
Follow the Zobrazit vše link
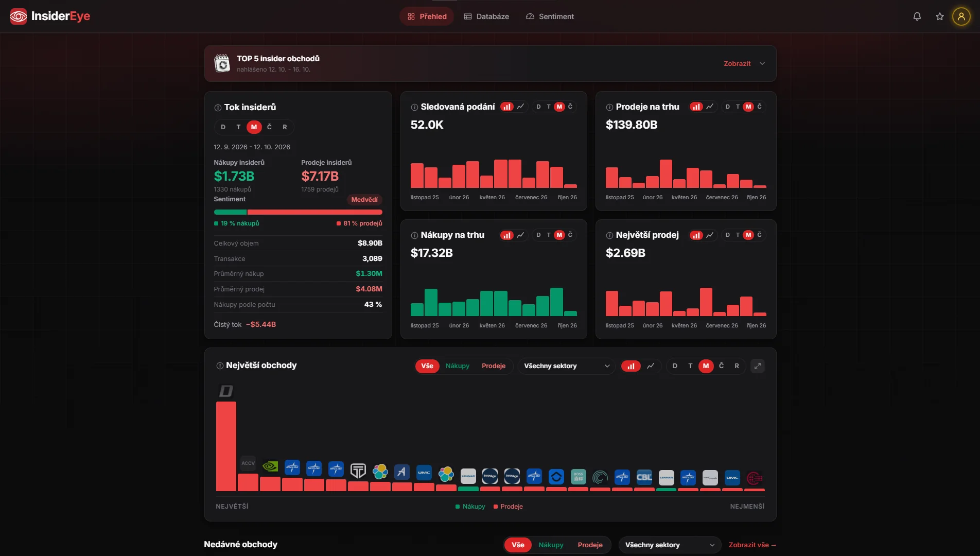pyautogui.click(x=752, y=545)
